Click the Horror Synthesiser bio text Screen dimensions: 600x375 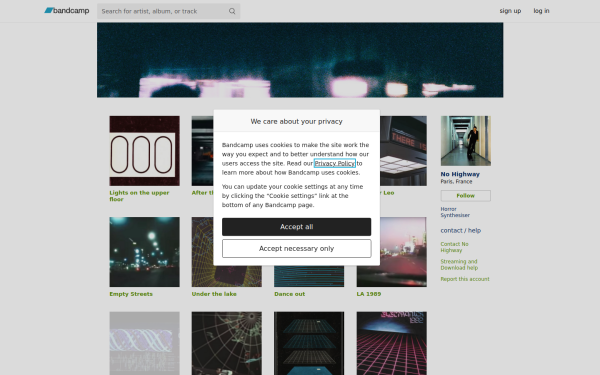click(x=455, y=212)
